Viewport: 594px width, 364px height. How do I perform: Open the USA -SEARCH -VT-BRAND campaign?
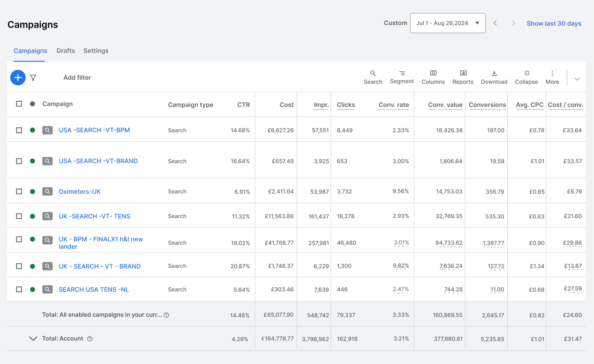[x=98, y=161]
